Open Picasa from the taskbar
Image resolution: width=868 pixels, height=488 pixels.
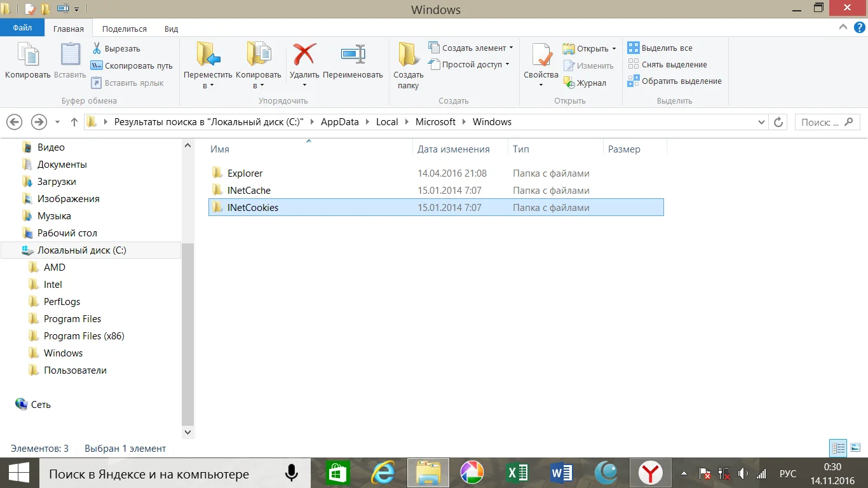pyautogui.click(x=472, y=473)
